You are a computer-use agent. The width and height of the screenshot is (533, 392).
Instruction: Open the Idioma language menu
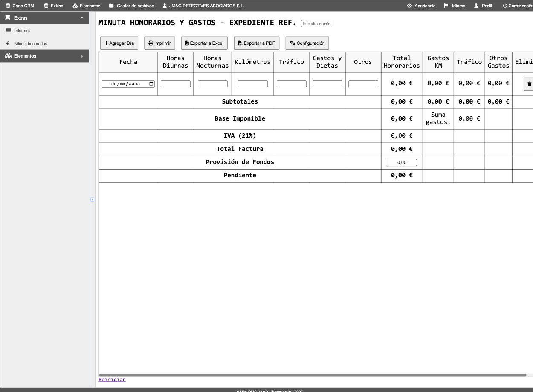tap(455, 6)
